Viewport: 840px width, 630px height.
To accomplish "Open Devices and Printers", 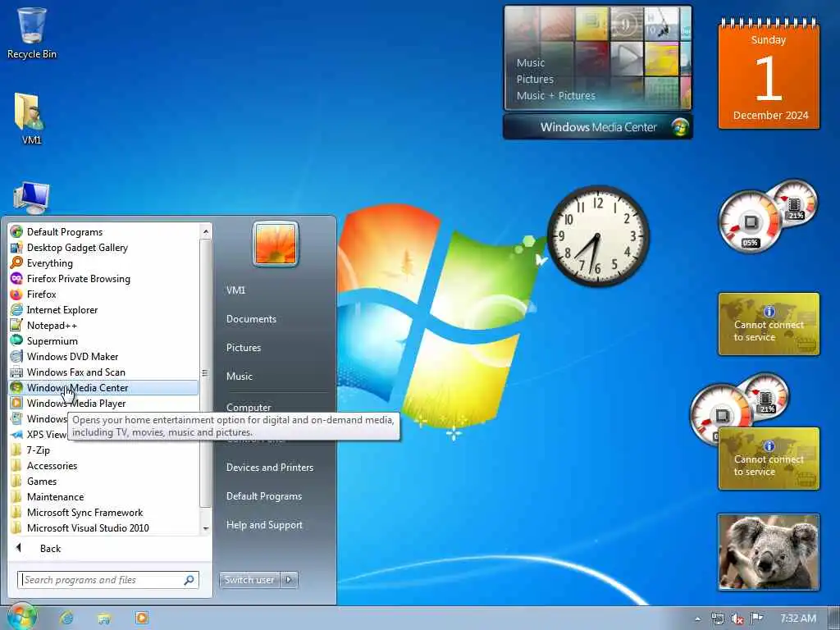I will (x=269, y=467).
